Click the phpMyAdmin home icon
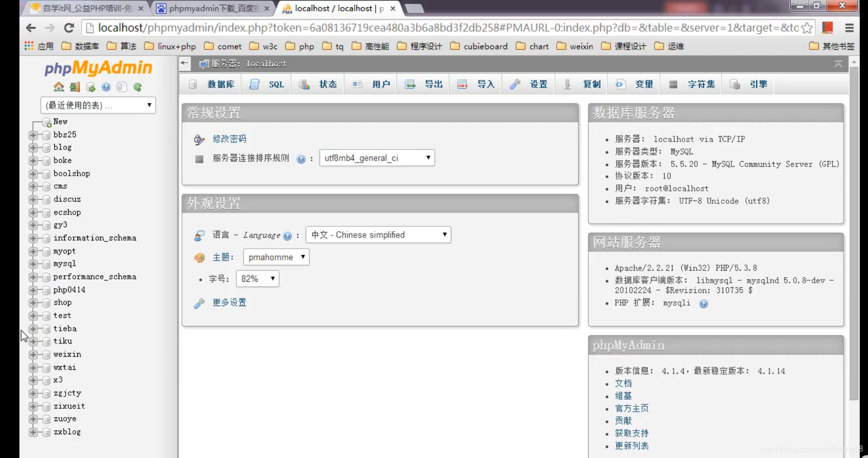 point(59,87)
